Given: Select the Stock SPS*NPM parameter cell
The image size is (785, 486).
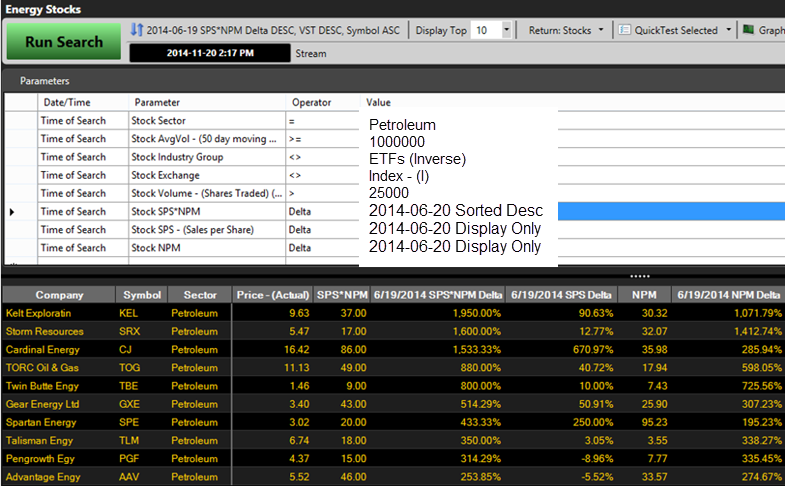Looking at the screenshot, I should pos(207,211).
